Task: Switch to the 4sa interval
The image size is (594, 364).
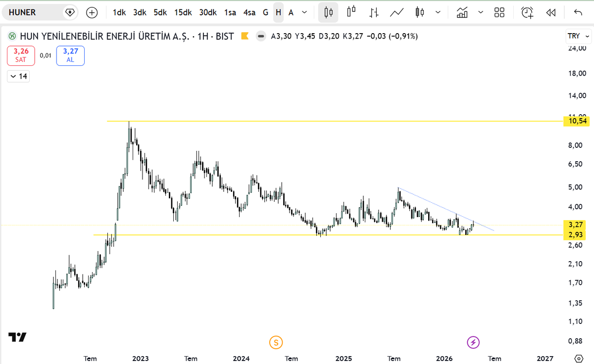Action: (x=249, y=12)
